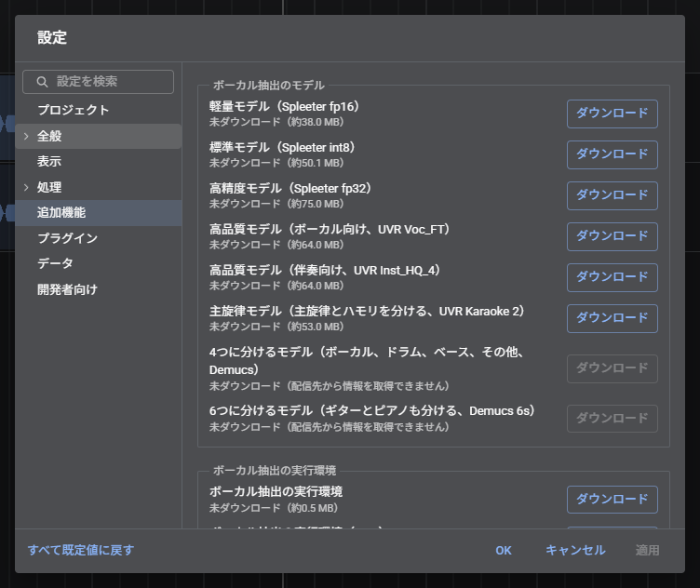
Task: Click the 軽量モデル（Spleeter fp16）label
Action: coord(285,107)
